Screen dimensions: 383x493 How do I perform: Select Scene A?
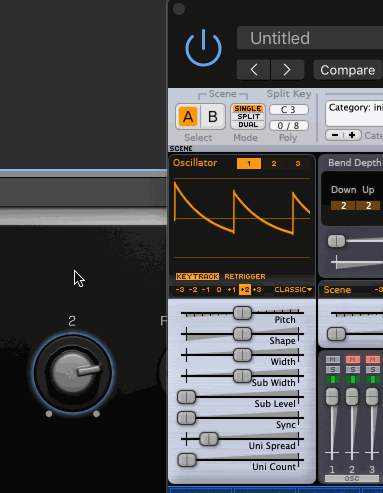[188, 117]
